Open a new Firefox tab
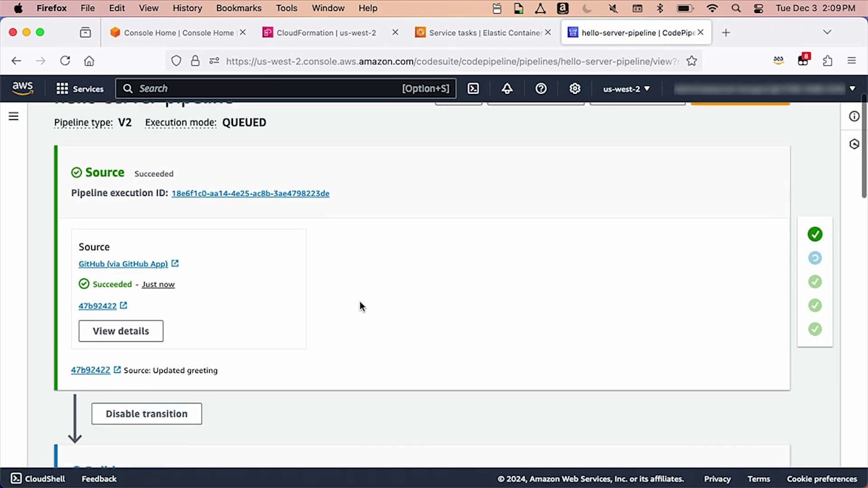The width and height of the screenshot is (868, 488). pyautogui.click(x=726, y=33)
